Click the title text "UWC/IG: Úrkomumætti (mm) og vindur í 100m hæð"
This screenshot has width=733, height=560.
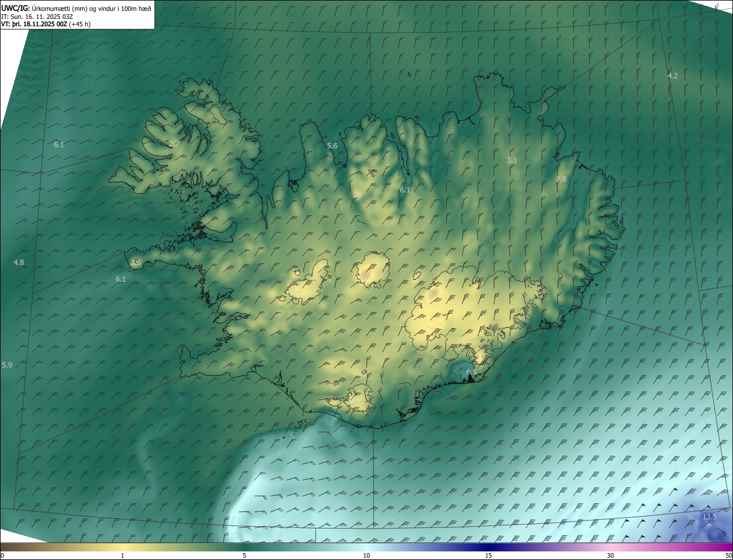pos(76,8)
